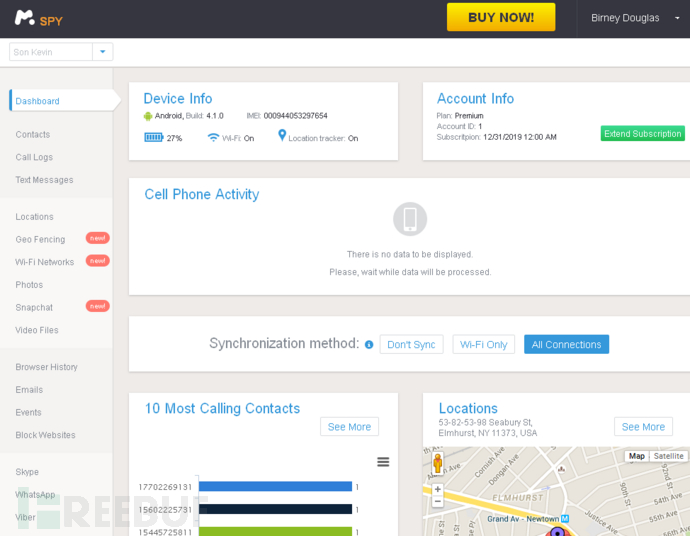The width and height of the screenshot is (690, 536).
Task: Click the Cell Phone Activity heading
Action: pos(202,194)
